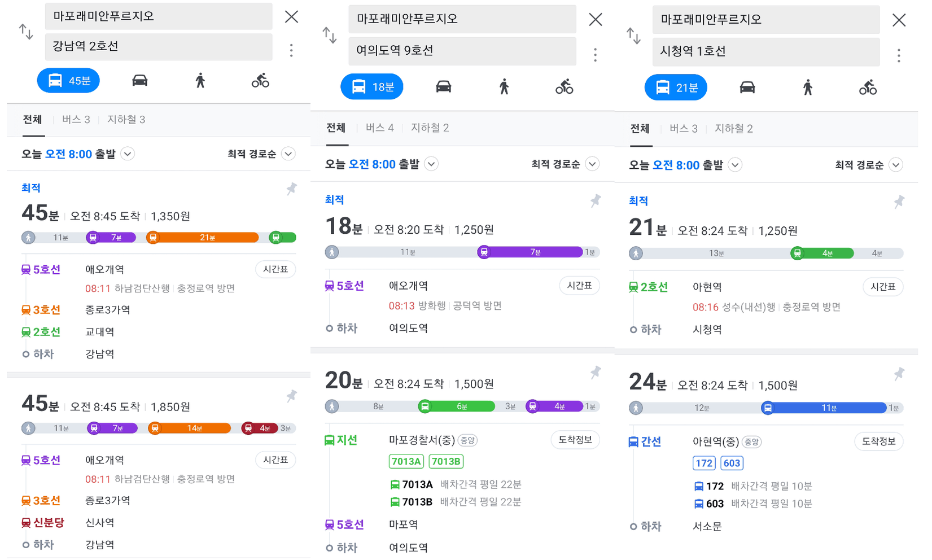Open 시간표 for 아현역 2호선 route
This screenshot has width=932, height=560.
(883, 287)
